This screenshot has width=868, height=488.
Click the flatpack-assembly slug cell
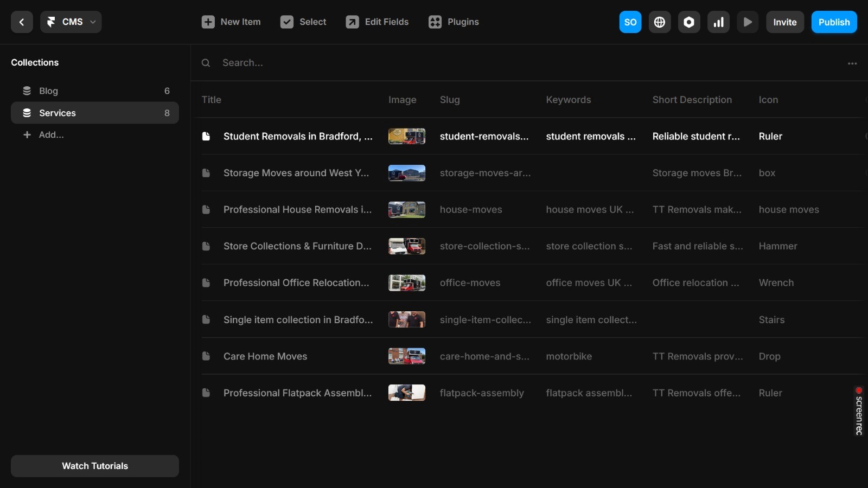coord(482,393)
